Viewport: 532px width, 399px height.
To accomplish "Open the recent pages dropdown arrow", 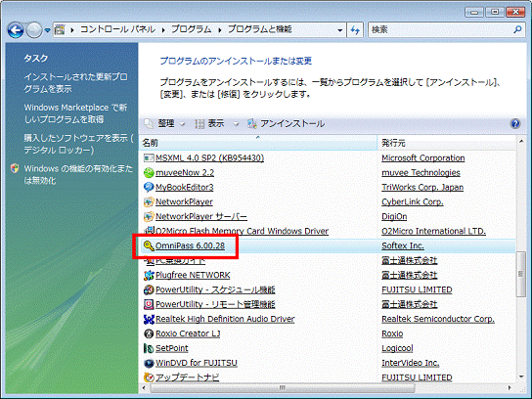I will 48,30.
